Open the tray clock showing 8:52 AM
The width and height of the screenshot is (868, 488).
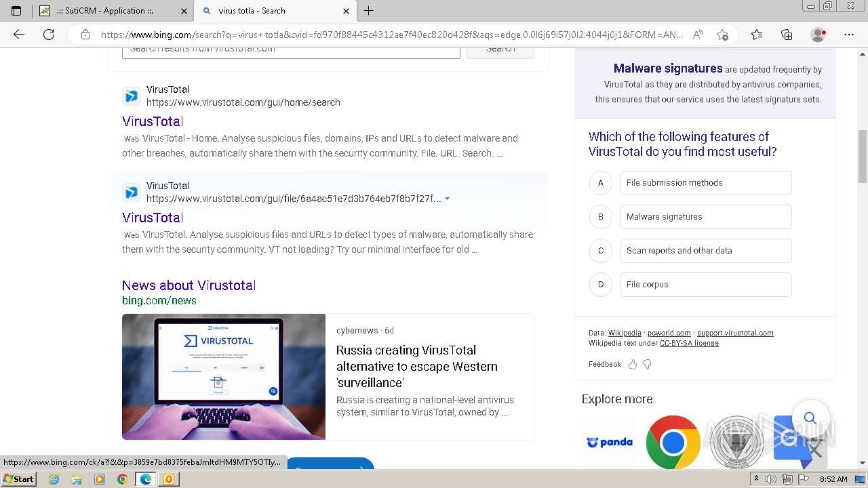pos(833,479)
